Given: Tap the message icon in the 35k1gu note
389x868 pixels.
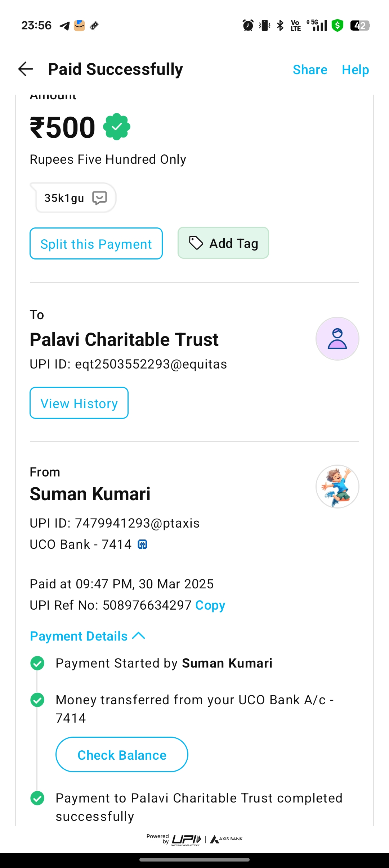Looking at the screenshot, I should (99, 198).
